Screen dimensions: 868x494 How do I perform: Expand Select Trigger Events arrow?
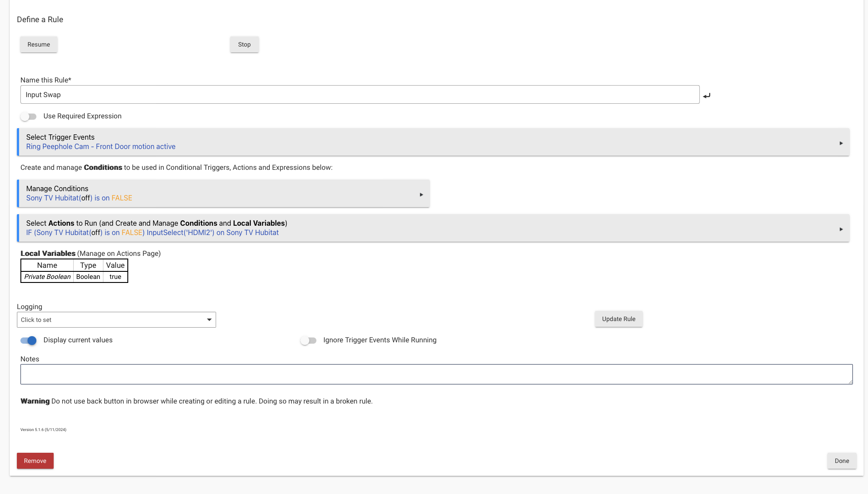point(841,143)
